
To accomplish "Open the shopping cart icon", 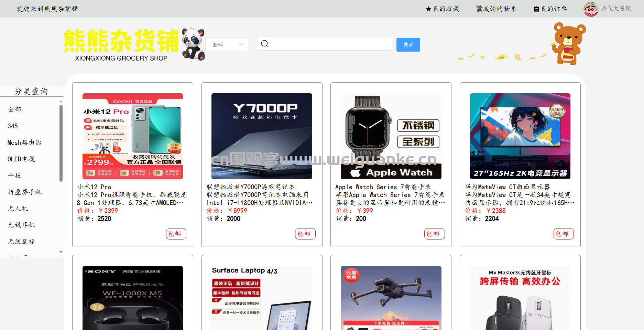I will pyautogui.click(x=479, y=9).
